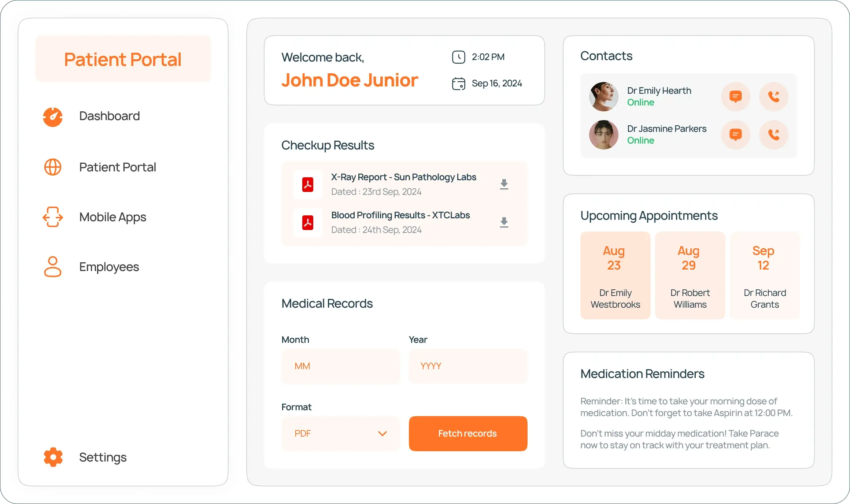Screen dimensions: 850x504
Task: Open message chat with Dr Jasmine Parkers
Action: 735,135
